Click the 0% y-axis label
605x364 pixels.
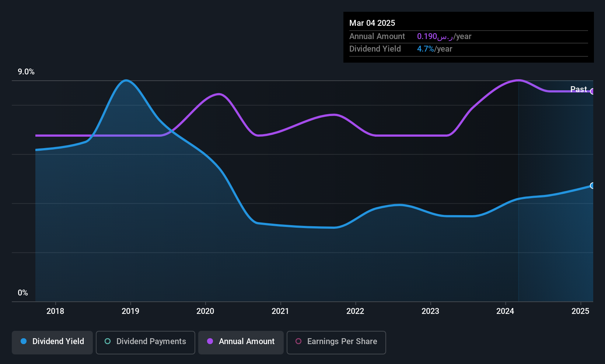23,293
